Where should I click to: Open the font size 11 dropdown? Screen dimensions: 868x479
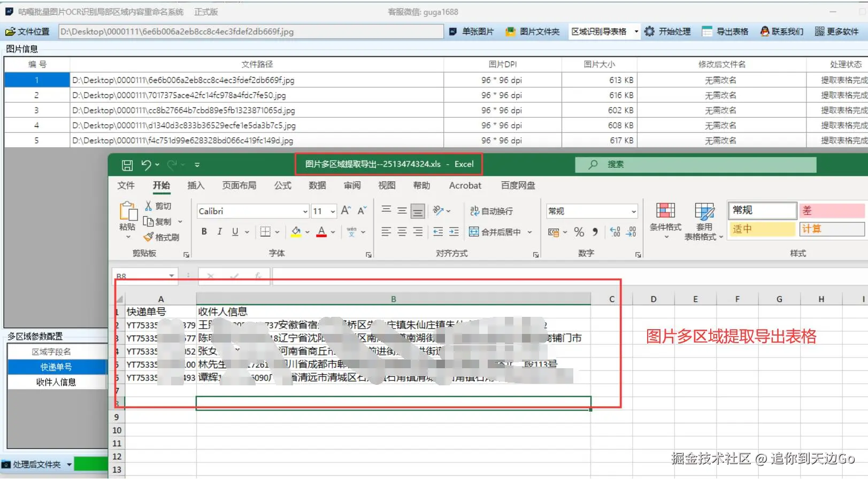click(x=333, y=211)
